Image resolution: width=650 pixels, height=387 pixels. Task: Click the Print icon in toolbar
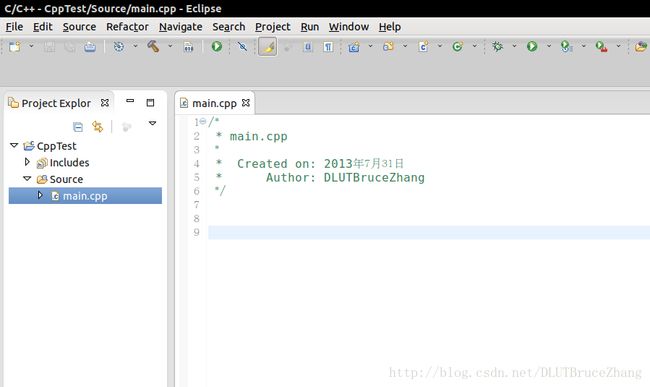[90, 46]
